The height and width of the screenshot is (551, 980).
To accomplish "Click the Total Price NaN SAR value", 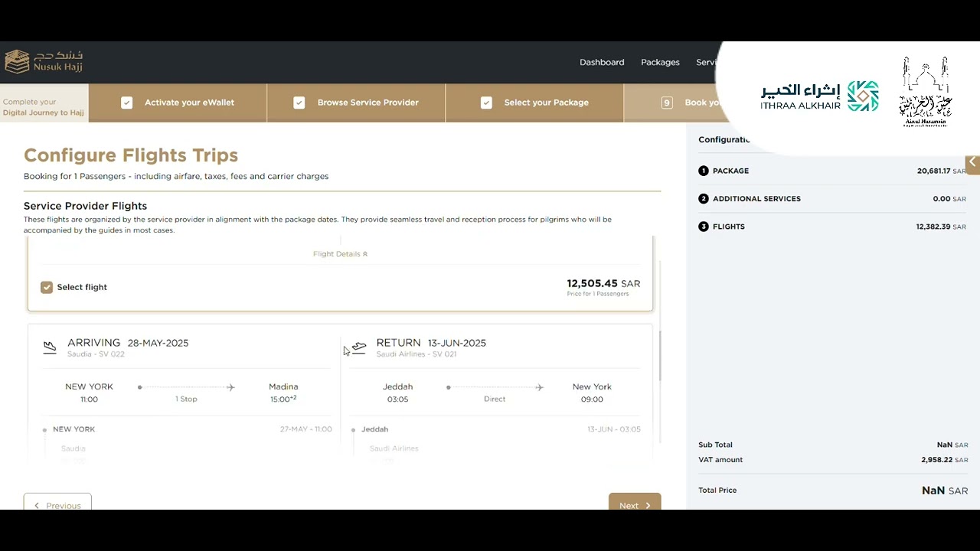I will coord(945,491).
